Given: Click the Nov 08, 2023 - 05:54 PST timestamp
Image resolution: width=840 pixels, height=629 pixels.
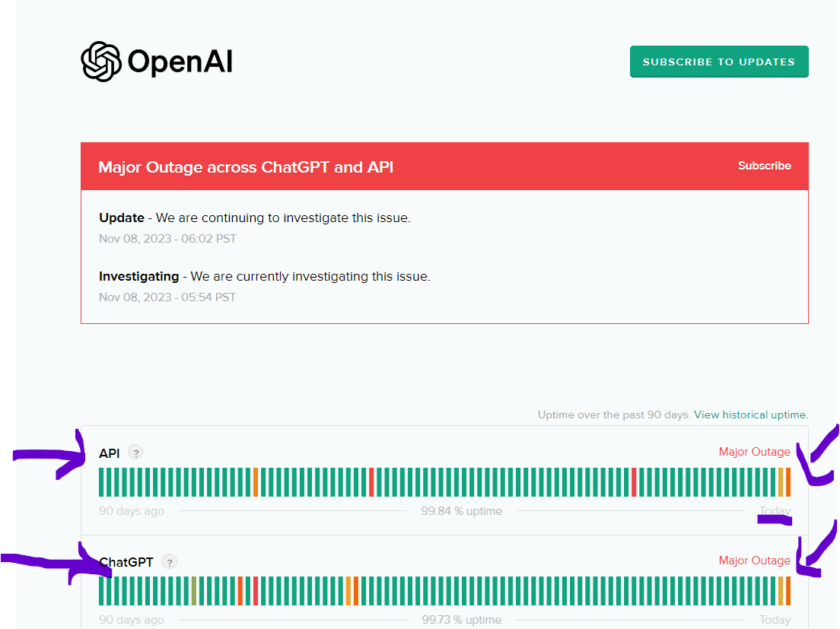Looking at the screenshot, I should tap(167, 297).
